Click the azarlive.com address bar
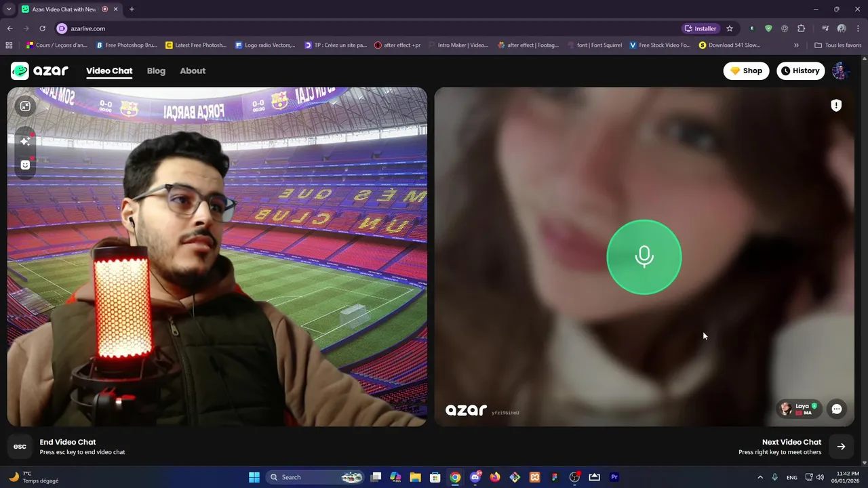The width and height of the screenshot is (868, 488). click(x=366, y=28)
